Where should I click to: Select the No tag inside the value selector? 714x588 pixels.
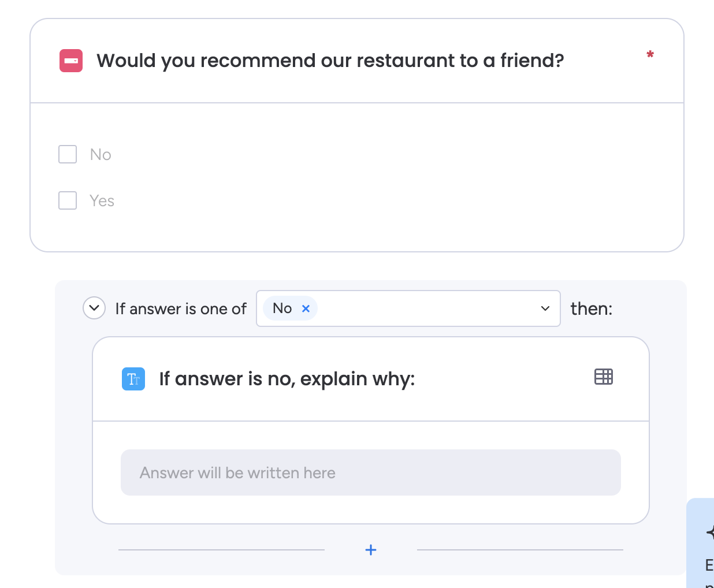(281, 308)
